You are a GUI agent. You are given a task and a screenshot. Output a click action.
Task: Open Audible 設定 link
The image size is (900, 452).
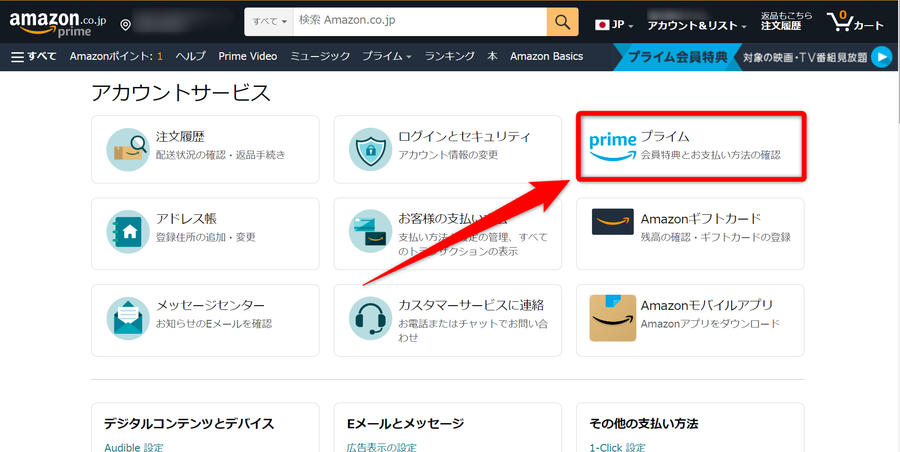[x=134, y=447]
